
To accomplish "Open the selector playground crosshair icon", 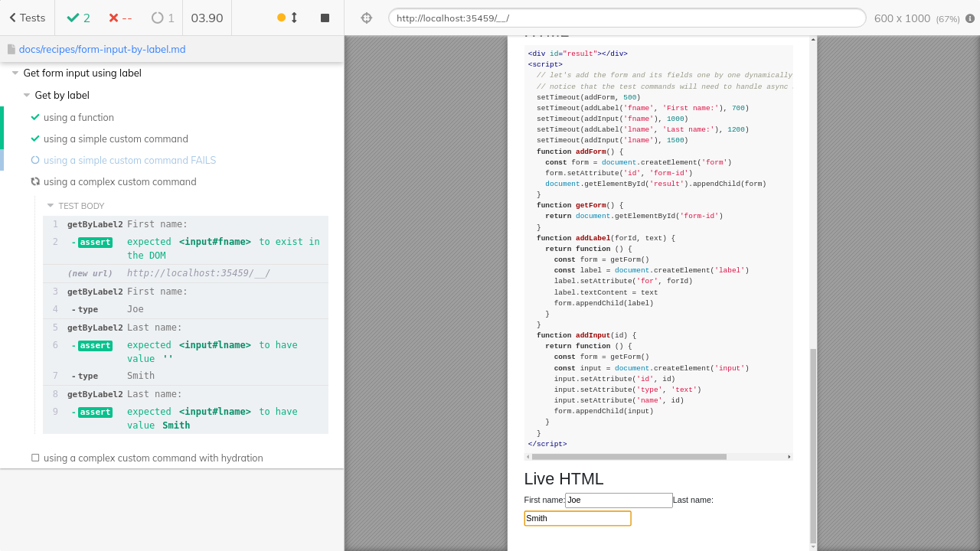I will coord(366,18).
